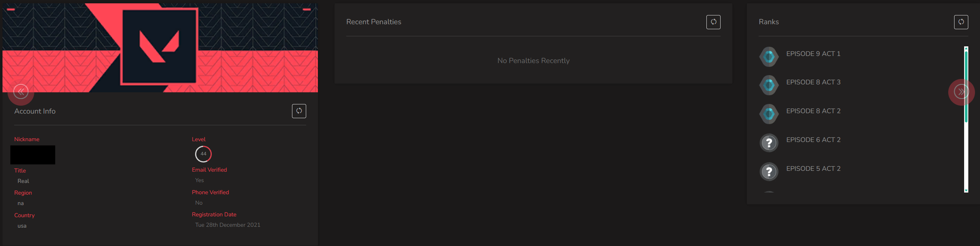
Task: Click the unknown rank icon for Episode 5 Act 2
Action: coord(769,172)
